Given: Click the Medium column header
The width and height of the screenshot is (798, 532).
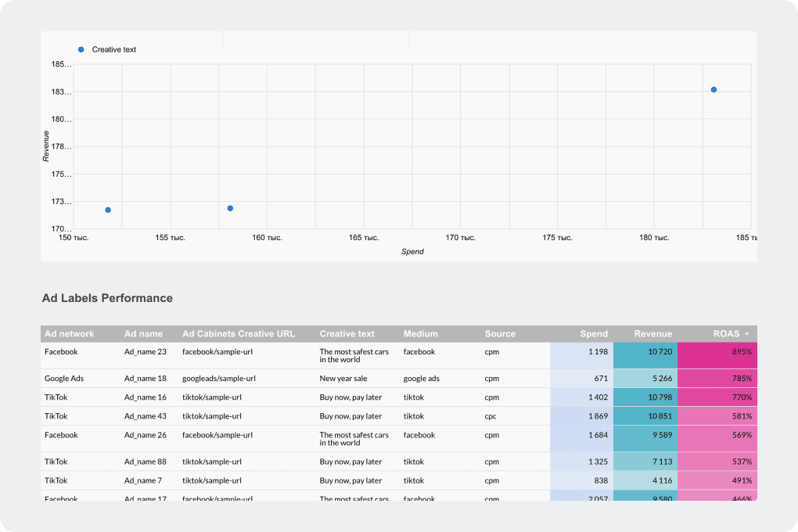Looking at the screenshot, I should pos(420,334).
